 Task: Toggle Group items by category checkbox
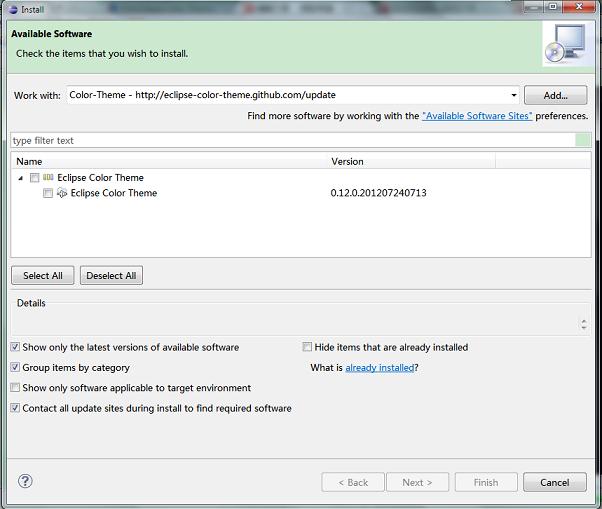(x=15, y=367)
